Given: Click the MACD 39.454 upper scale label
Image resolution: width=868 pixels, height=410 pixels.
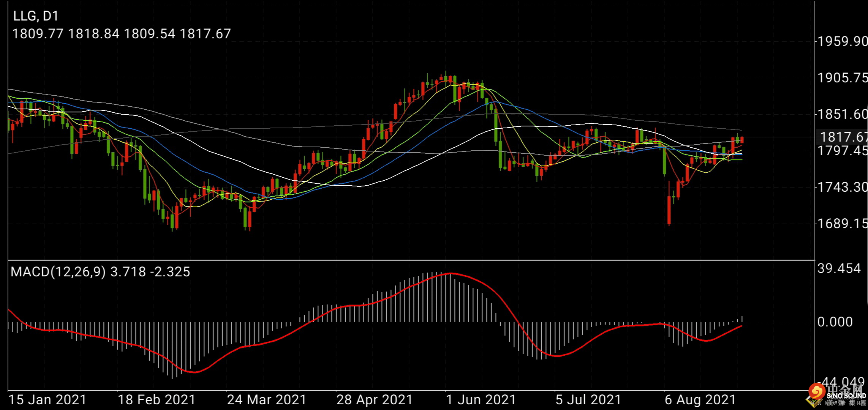Looking at the screenshot, I should [839, 269].
